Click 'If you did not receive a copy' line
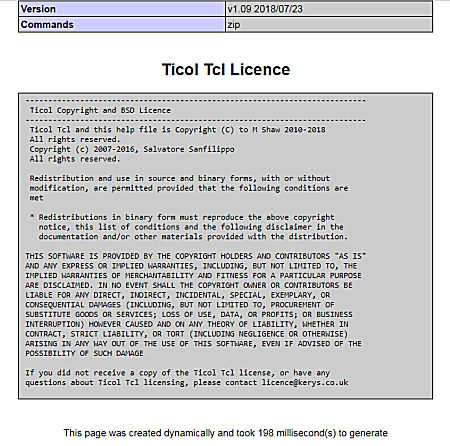The height and width of the screenshot is (446, 450). tap(178, 373)
